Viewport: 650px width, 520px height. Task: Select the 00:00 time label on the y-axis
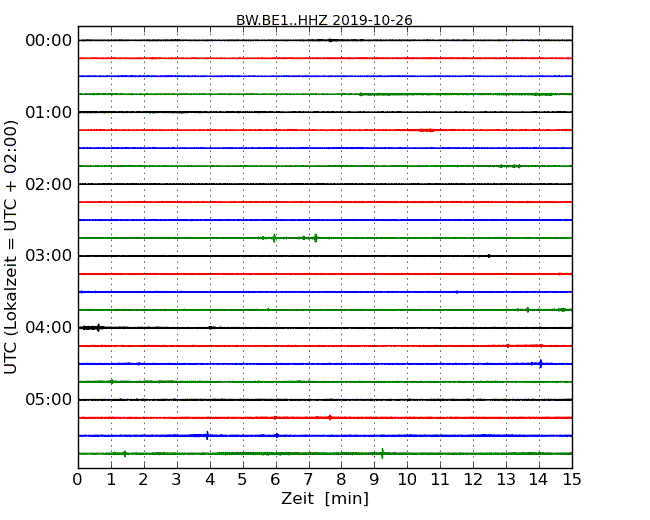[49, 41]
